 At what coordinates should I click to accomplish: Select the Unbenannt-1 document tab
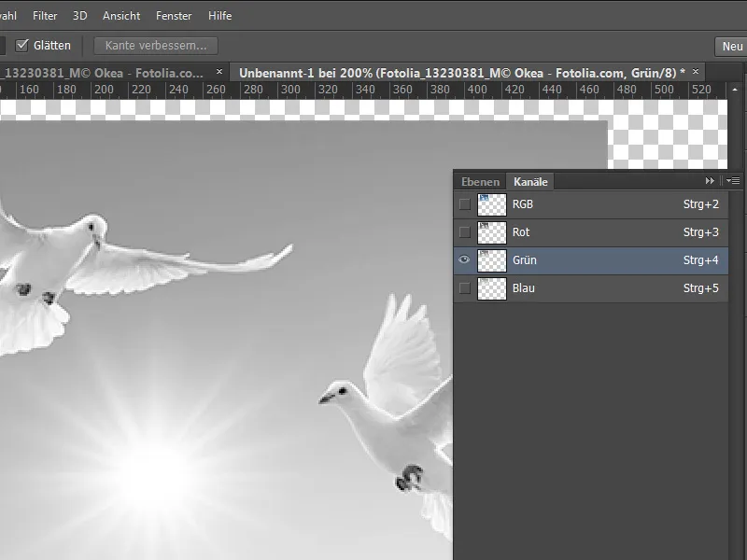coord(462,73)
